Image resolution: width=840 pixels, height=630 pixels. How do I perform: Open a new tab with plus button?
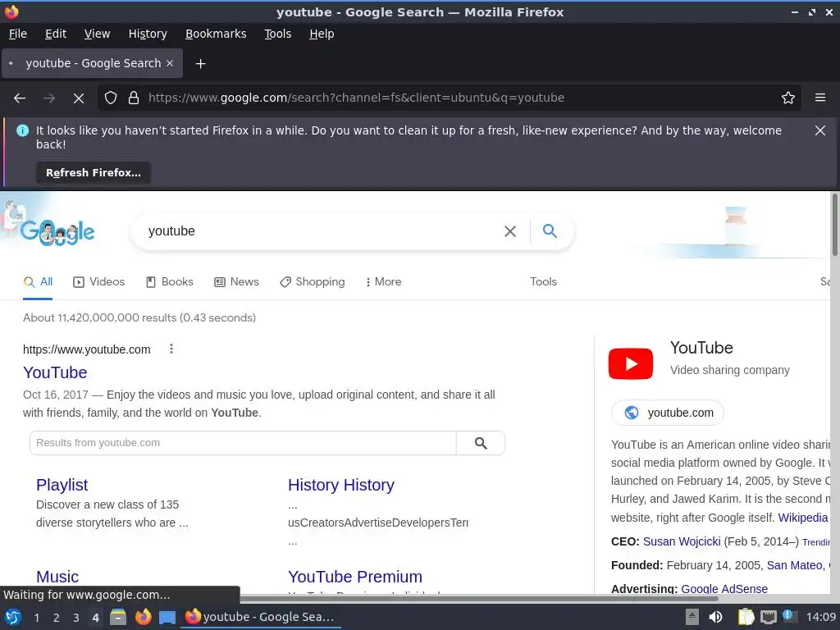click(200, 64)
